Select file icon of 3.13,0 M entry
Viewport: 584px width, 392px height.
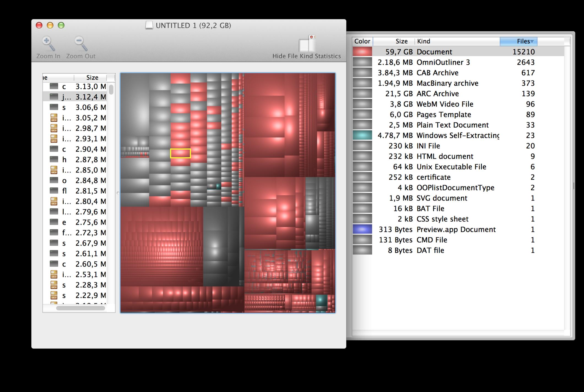click(54, 86)
